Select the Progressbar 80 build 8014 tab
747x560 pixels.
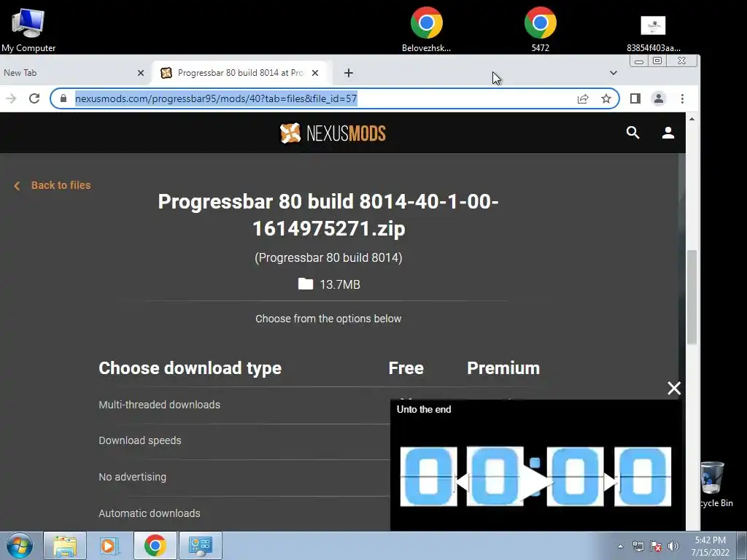tap(240, 73)
